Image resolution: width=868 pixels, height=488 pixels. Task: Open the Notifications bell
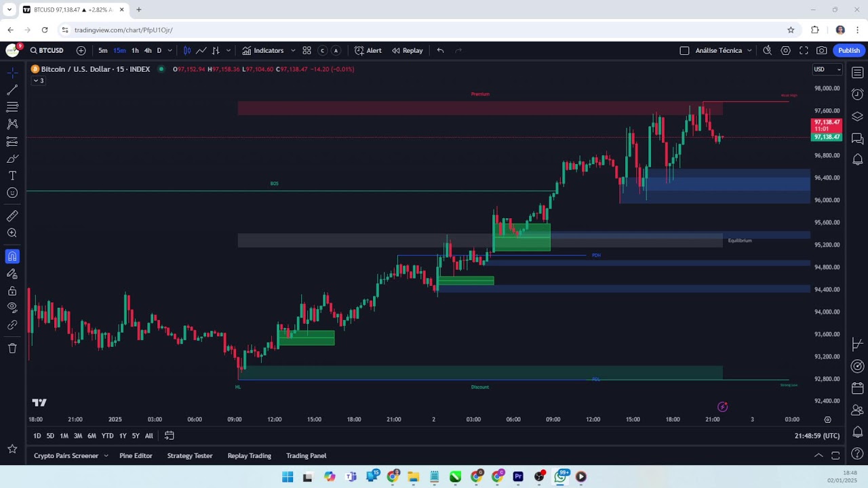click(857, 159)
